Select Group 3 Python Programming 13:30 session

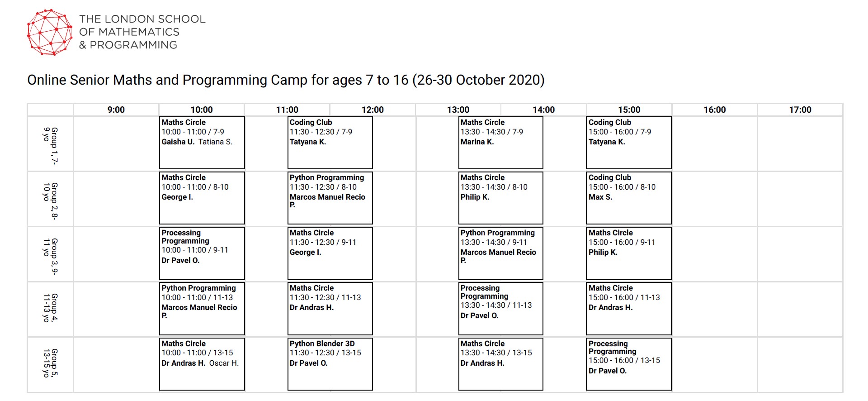pyautogui.click(x=501, y=253)
